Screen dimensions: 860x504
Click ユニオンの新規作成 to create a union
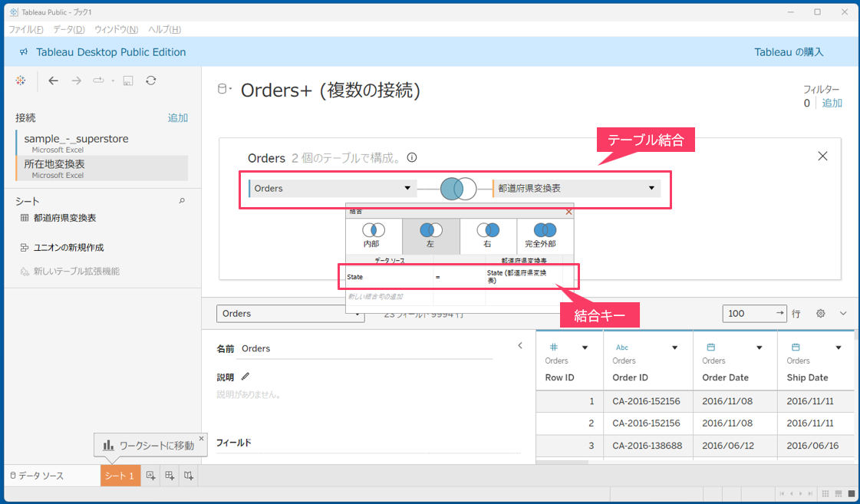[68, 248]
